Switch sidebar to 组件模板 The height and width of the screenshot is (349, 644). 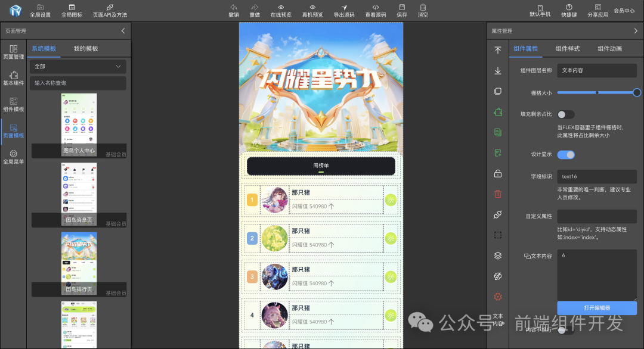(14, 105)
